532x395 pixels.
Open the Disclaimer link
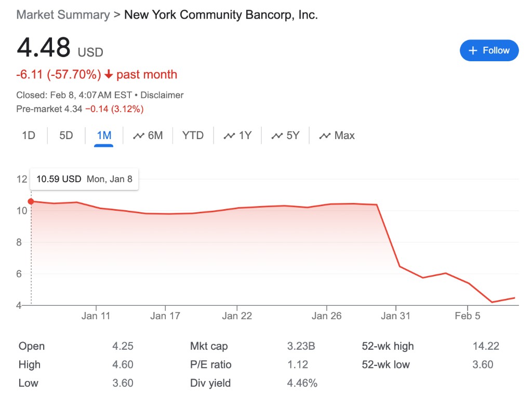coord(162,95)
